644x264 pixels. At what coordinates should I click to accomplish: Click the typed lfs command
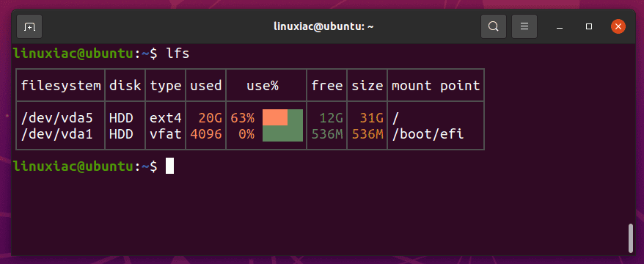178,54
